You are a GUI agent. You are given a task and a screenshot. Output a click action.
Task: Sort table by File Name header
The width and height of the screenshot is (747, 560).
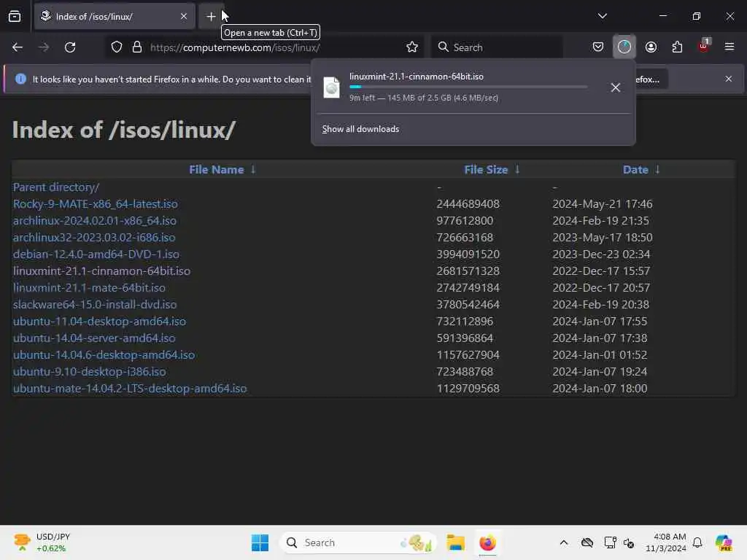click(216, 169)
